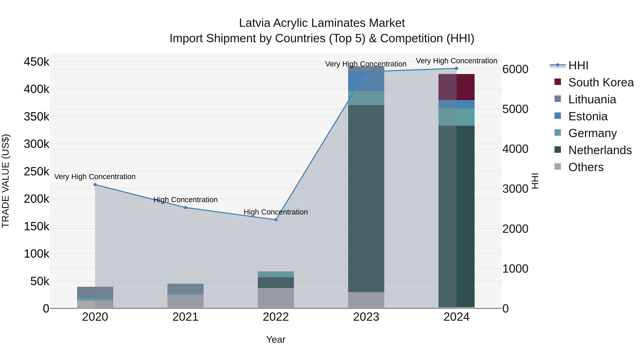Click the South Korea legend color swatch
Screen dimensions: 644x362
[557, 82]
